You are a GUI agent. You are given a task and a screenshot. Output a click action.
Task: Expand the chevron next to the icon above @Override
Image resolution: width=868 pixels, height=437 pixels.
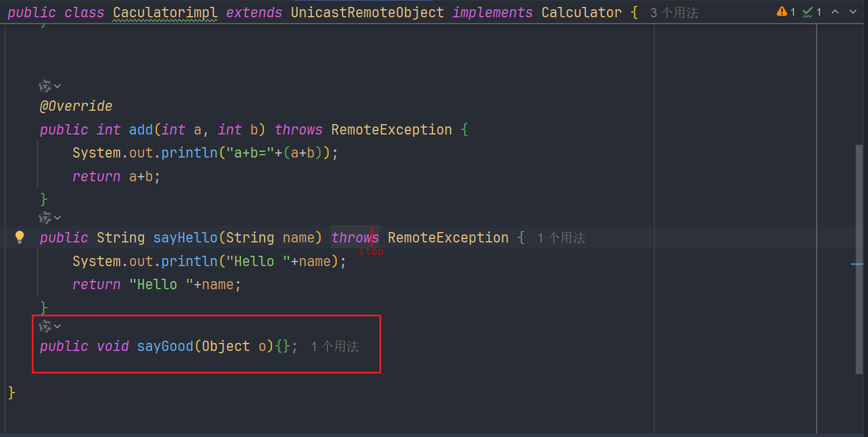[58, 86]
